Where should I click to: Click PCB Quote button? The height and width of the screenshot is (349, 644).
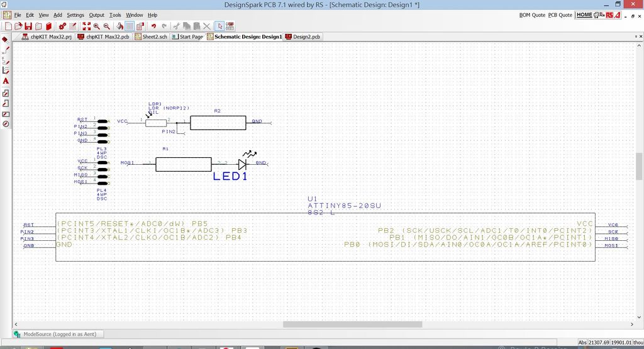[x=560, y=15]
